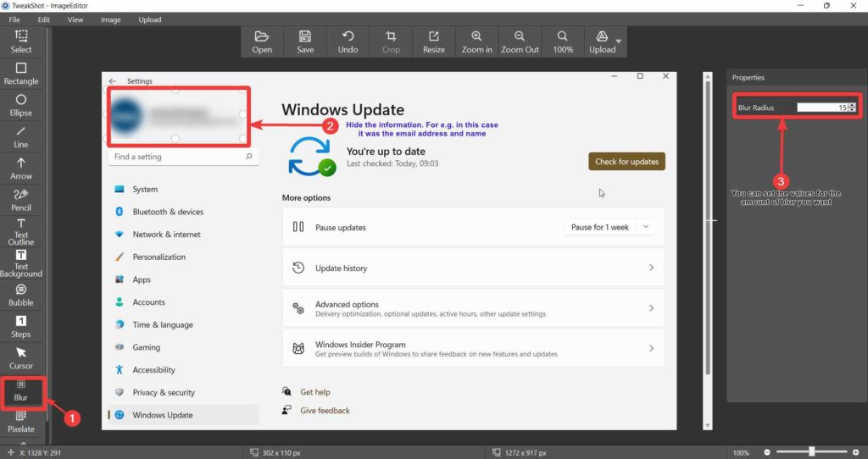Open the View menu
This screenshot has width=868, height=459.
[75, 19]
